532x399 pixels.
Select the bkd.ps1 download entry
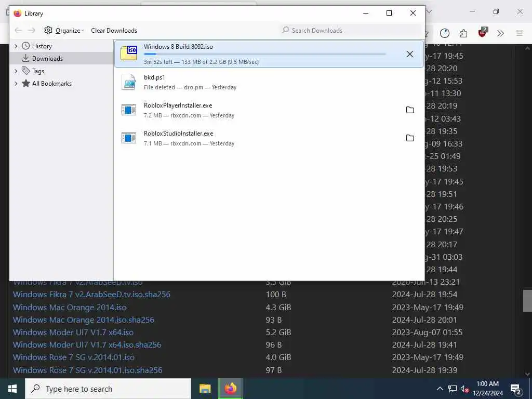(x=269, y=82)
